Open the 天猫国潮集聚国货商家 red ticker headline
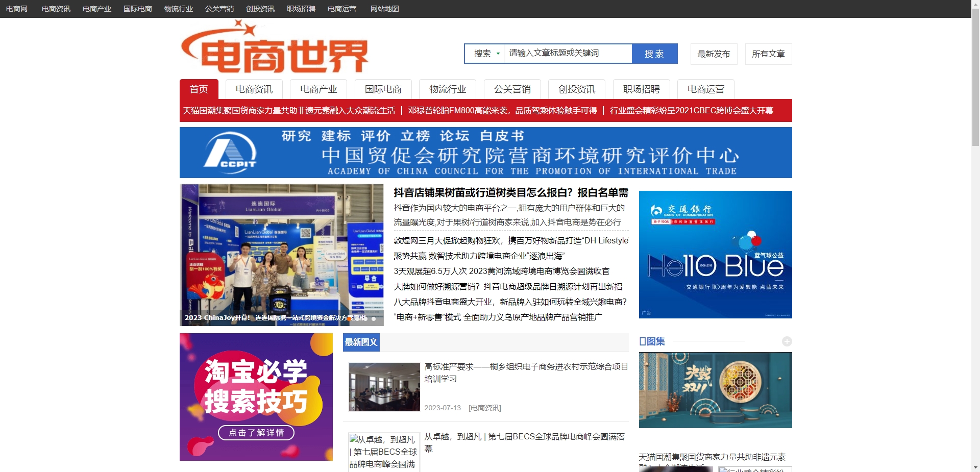The height and width of the screenshot is (472, 980). 289,110
